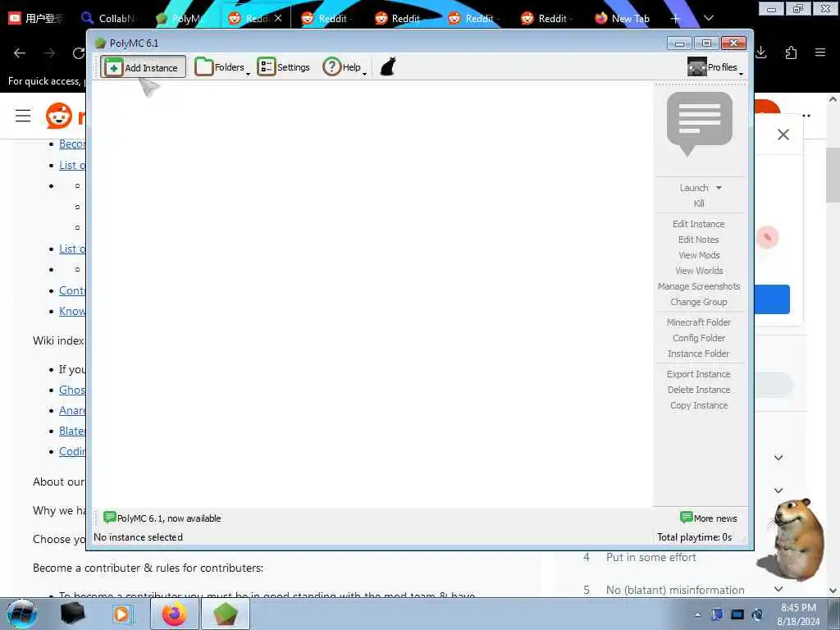Screen dimensions: 840x630
Task: Open the list all tabs chevron
Action: [708, 18]
